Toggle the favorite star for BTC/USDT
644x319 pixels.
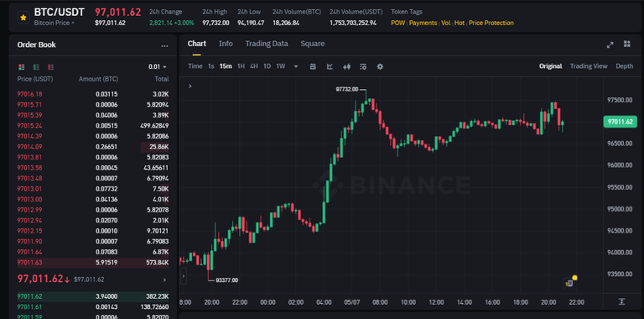[x=23, y=18]
